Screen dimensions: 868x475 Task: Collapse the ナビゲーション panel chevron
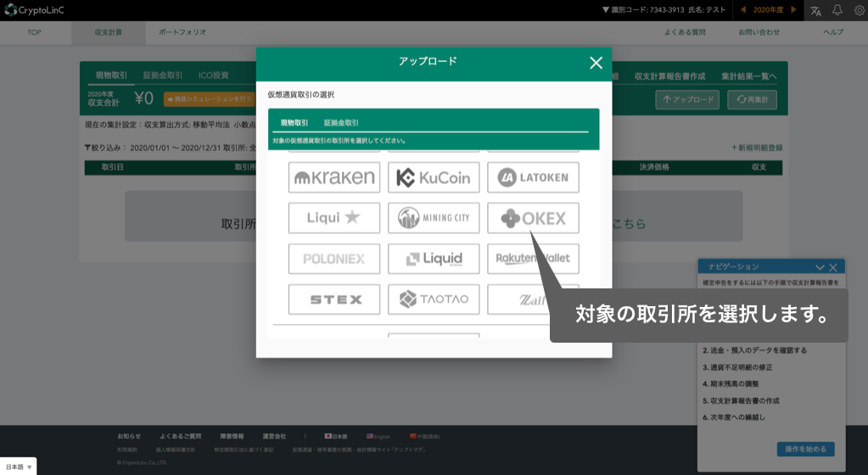820,267
